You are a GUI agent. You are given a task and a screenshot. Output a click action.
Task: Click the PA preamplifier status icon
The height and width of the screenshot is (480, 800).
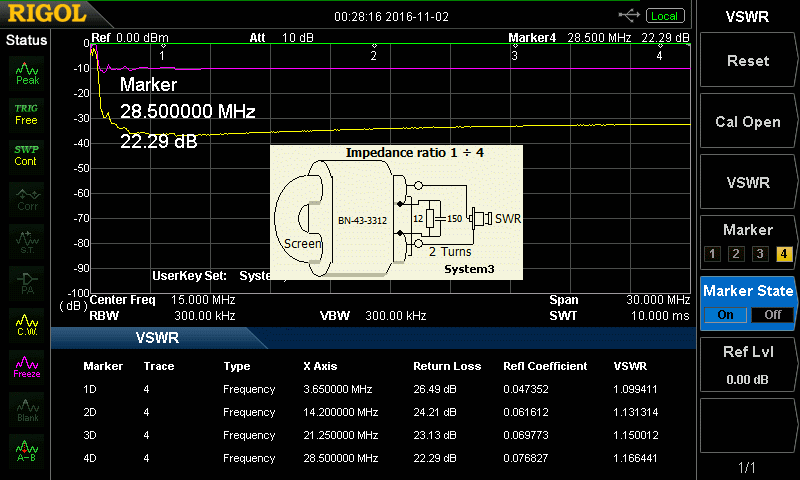(x=27, y=282)
